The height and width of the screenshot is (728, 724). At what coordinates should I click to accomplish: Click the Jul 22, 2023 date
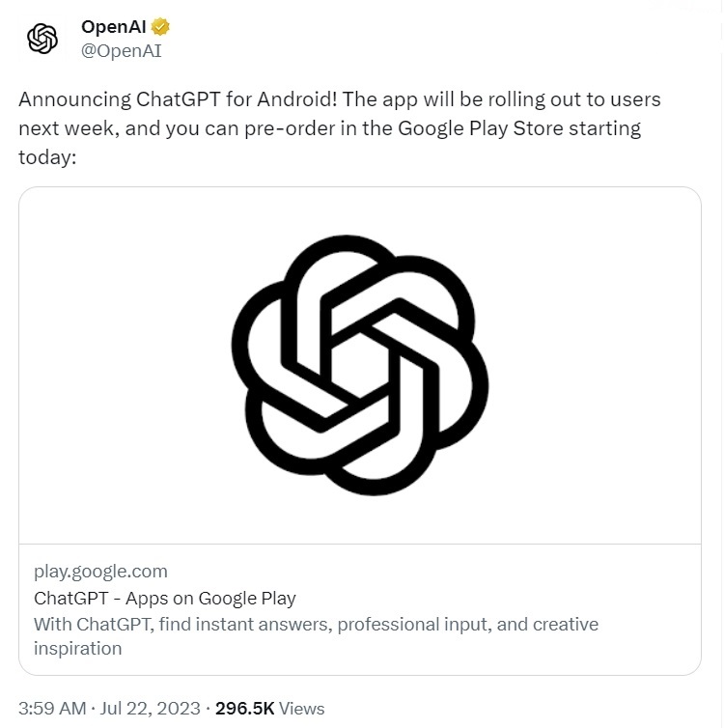[151, 709]
